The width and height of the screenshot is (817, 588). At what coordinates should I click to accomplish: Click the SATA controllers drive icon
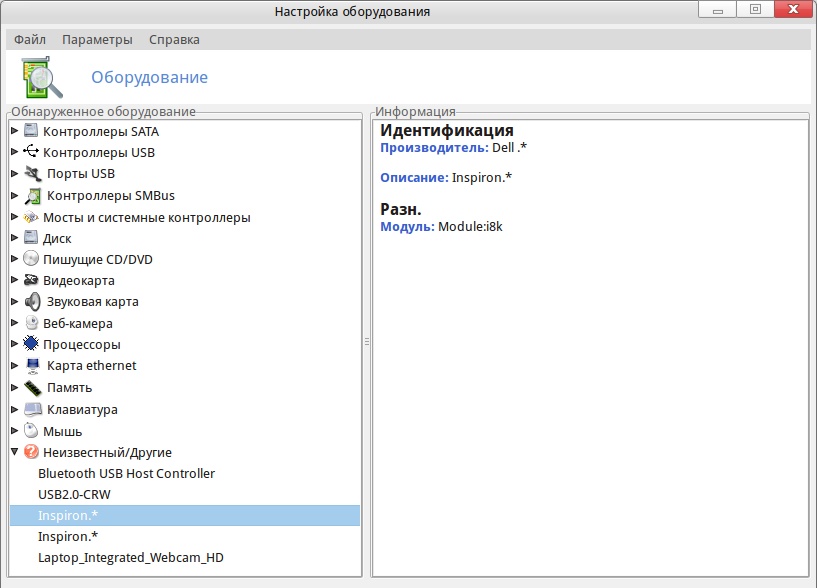31,130
